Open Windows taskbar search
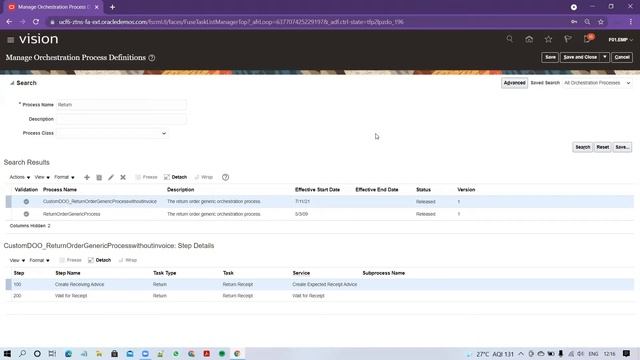 [22, 353]
